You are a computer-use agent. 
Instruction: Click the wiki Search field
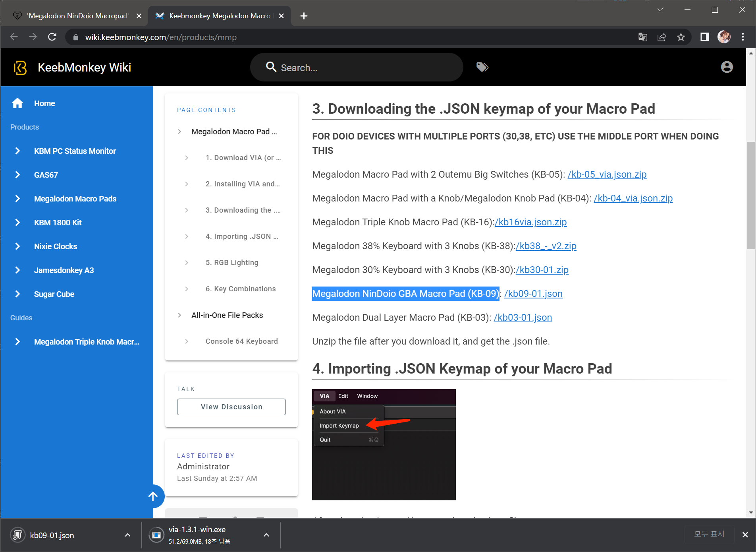356,68
